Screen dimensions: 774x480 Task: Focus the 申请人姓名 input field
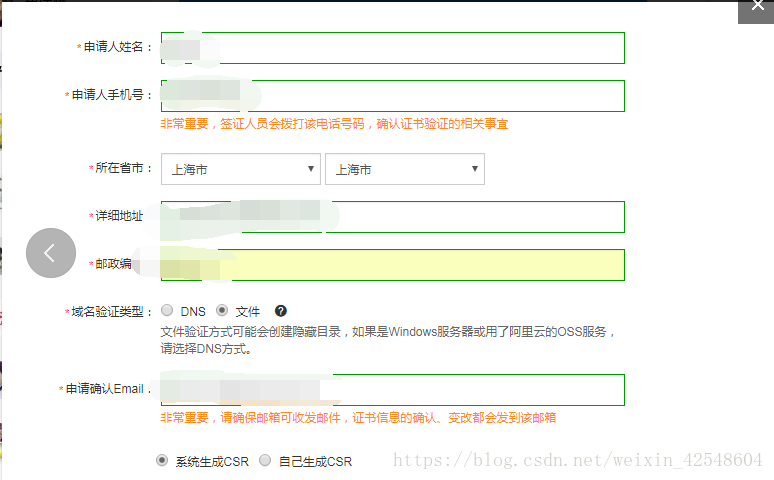393,48
